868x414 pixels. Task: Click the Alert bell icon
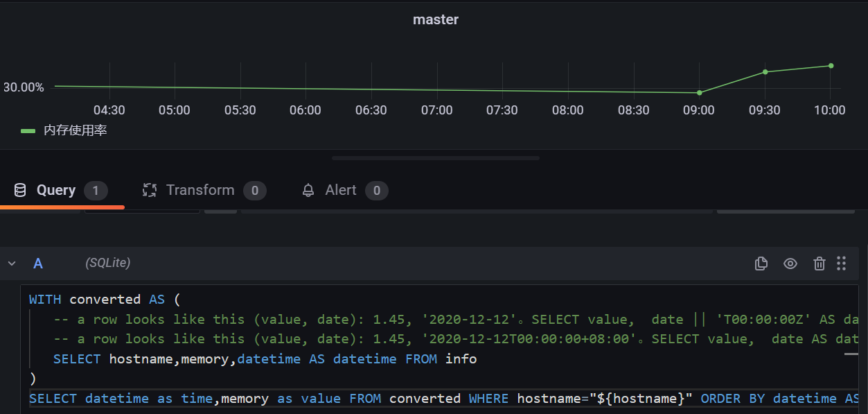tap(308, 191)
